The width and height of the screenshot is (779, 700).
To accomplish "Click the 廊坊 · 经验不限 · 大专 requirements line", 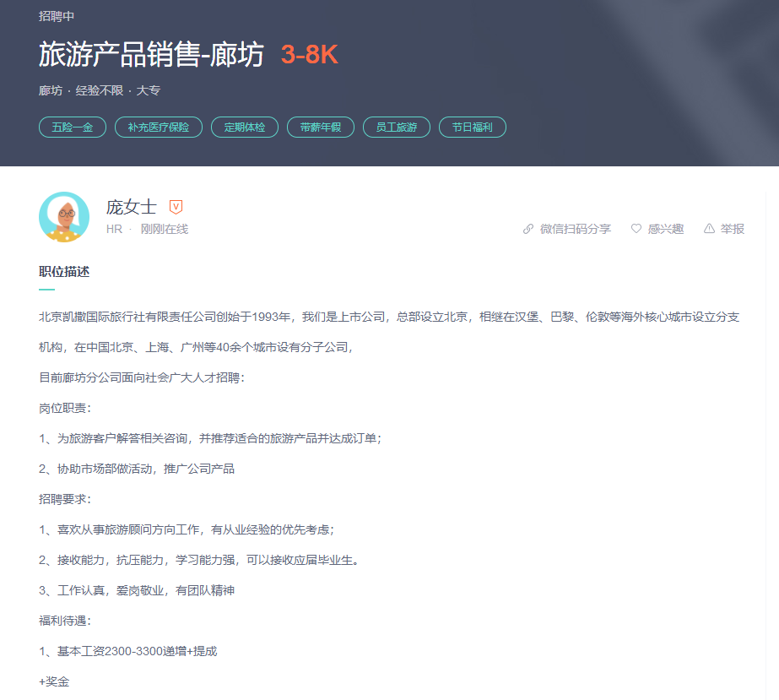I will [x=100, y=90].
